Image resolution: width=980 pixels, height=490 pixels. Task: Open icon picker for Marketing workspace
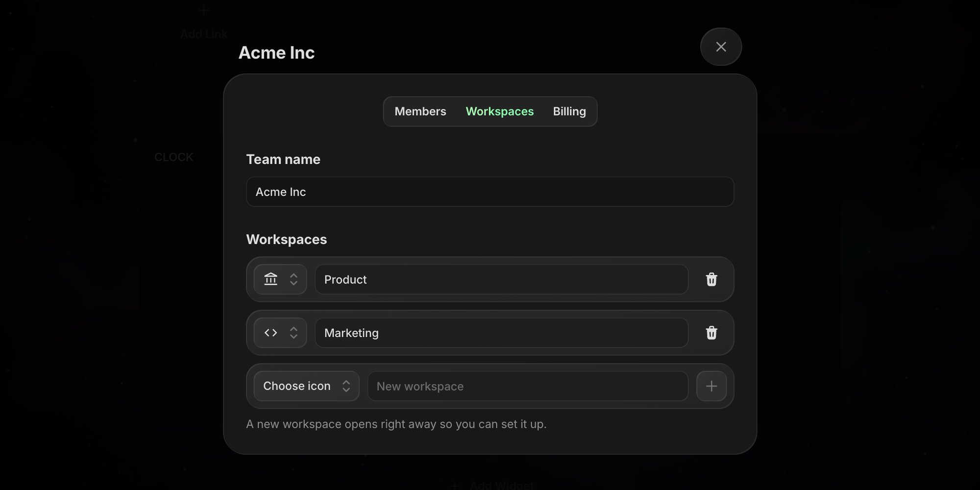coord(280,333)
